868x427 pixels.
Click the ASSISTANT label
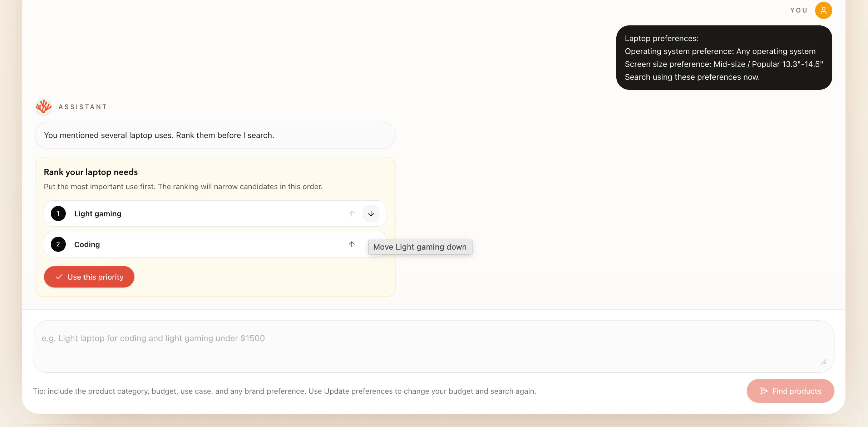[83, 107]
